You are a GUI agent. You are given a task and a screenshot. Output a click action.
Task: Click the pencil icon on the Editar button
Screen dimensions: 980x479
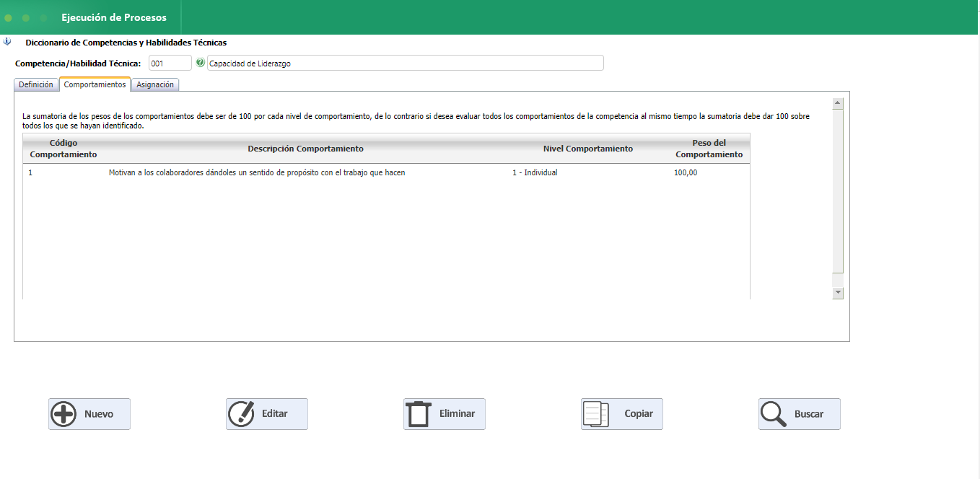click(242, 414)
